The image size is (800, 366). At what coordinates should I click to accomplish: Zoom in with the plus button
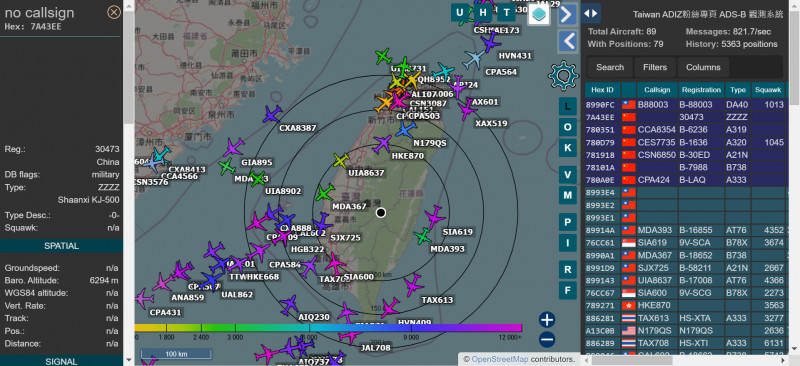(546, 320)
